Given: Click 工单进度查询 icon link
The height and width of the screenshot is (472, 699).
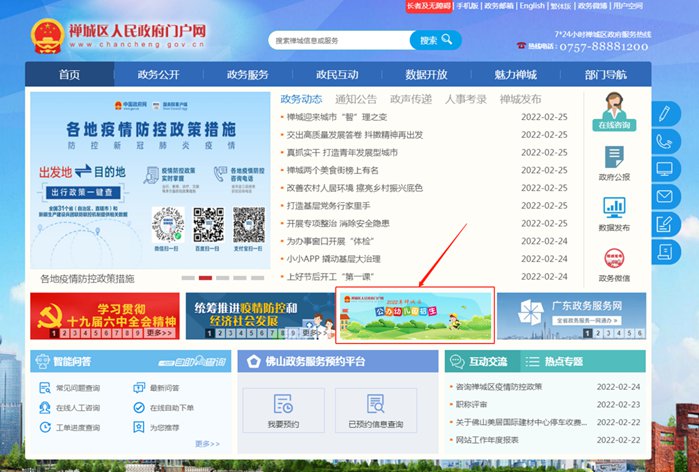Looking at the screenshot, I should [x=70, y=427].
